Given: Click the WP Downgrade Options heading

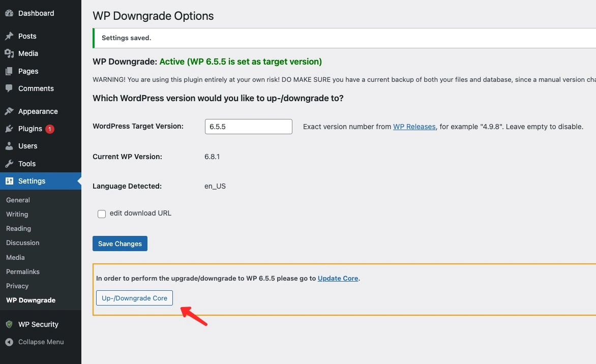Looking at the screenshot, I should click(153, 16).
